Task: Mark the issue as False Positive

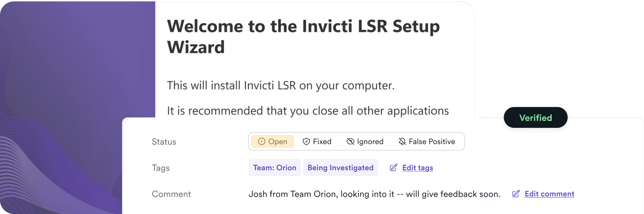Action: coord(432,141)
